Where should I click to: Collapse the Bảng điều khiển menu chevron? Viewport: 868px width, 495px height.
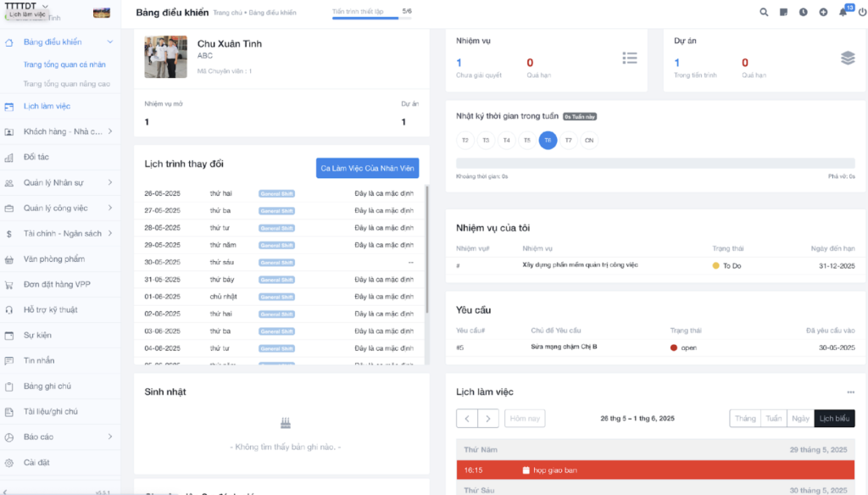tap(110, 42)
